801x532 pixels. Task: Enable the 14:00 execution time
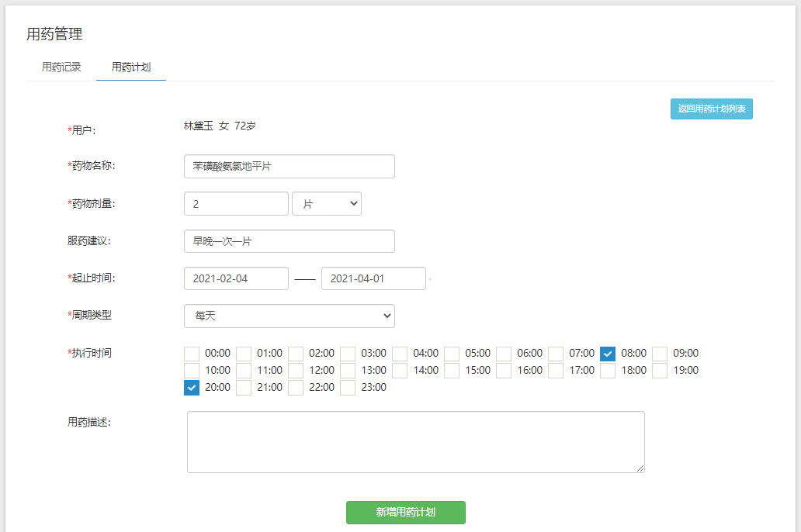pyautogui.click(x=399, y=370)
